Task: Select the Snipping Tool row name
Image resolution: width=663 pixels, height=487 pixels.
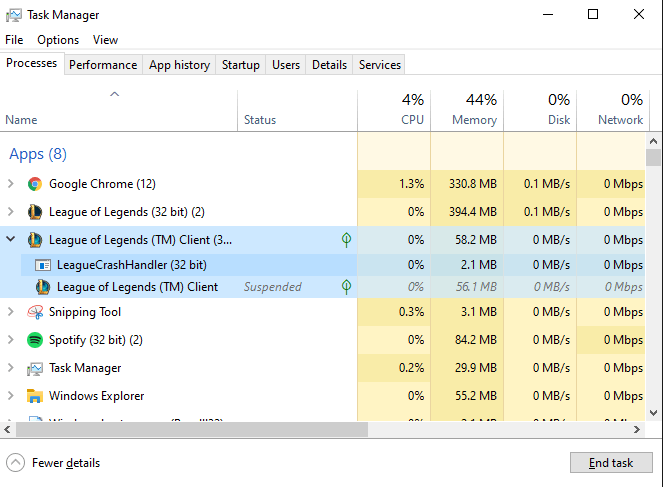Action: point(85,312)
